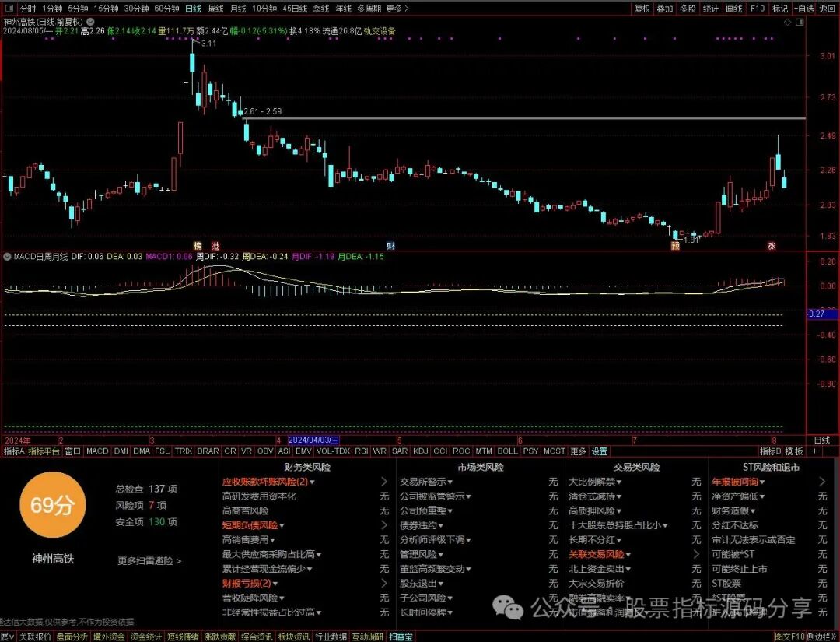
Task: Select the 60分钟 period tab
Action: pos(166,9)
